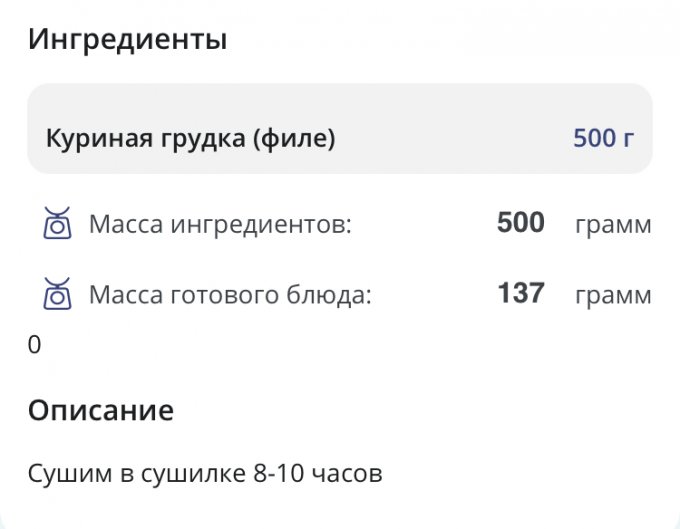The height and width of the screenshot is (529, 680).
Task: Select the bold 500 ingredient mass value
Action: point(520,223)
